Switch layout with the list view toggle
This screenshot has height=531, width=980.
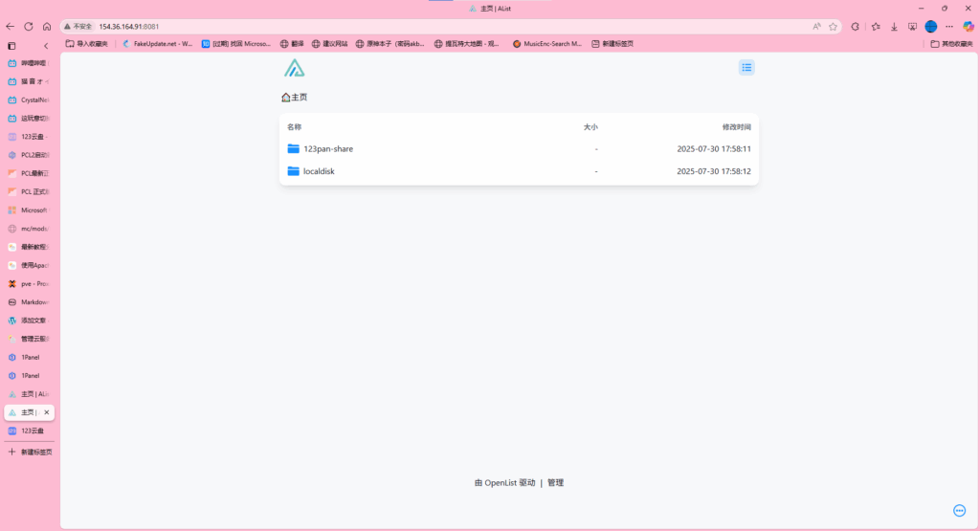(746, 67)
